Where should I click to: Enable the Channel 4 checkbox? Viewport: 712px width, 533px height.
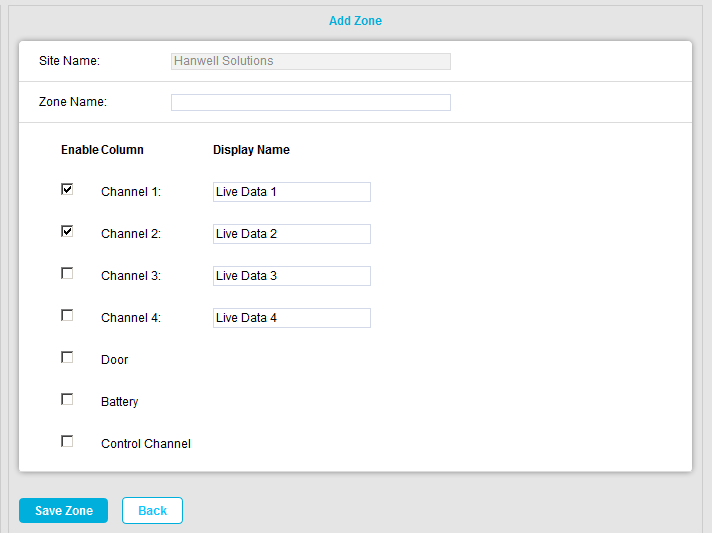pyautogui.click(x=67, y=316)
